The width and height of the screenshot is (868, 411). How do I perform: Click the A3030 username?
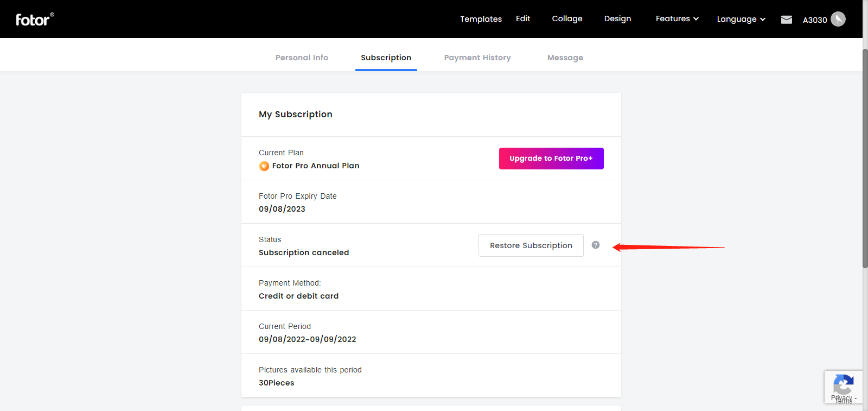point(815,20)
